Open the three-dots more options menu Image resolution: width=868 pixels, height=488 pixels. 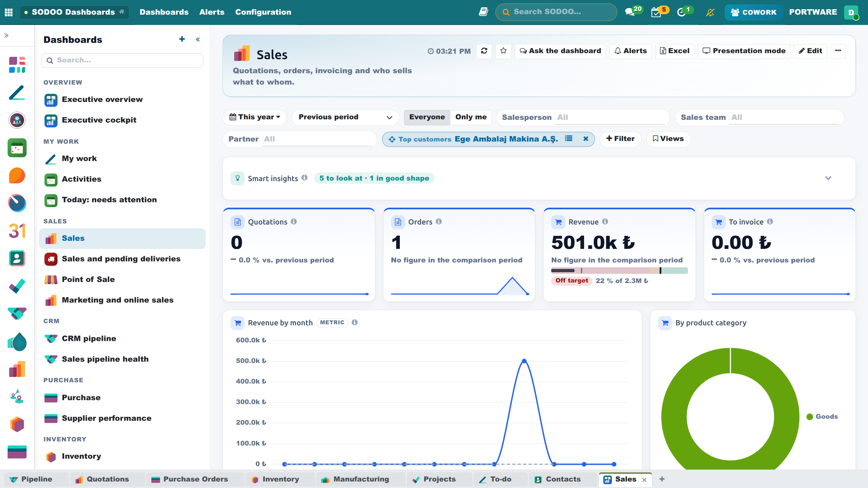pyautogui.click(x=838, y=51)
